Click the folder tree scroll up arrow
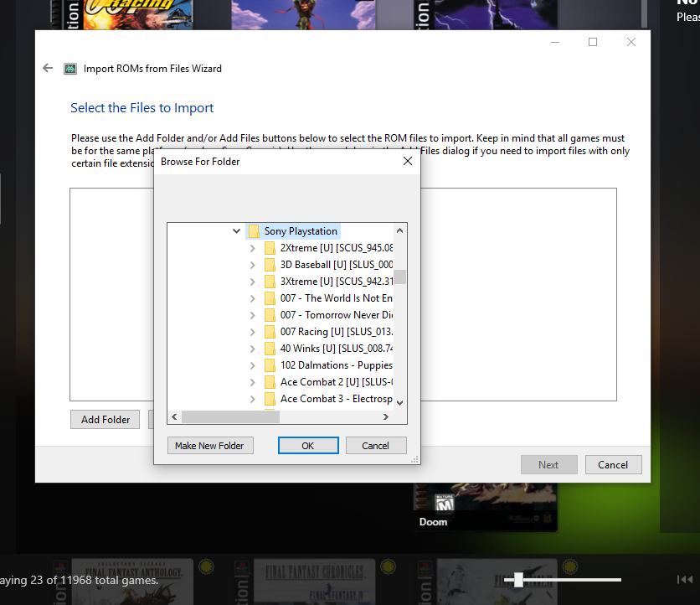 [x=399, y=230]
